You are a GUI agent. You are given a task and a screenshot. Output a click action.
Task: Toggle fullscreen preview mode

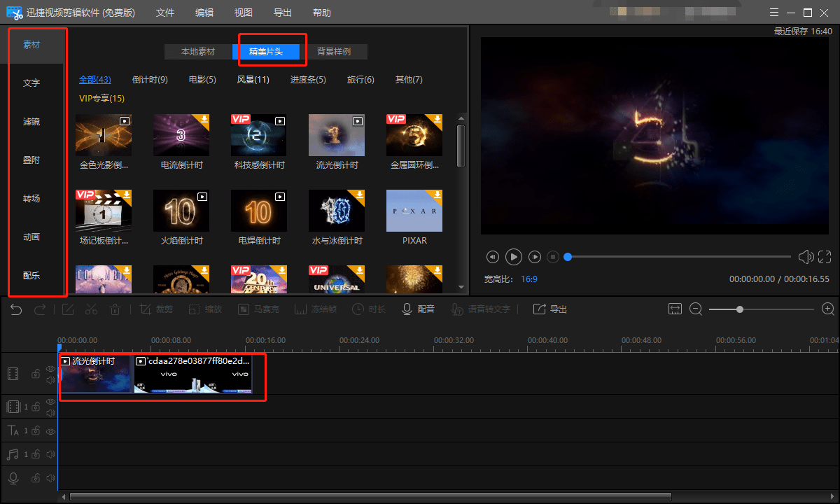tap(825, 257)
